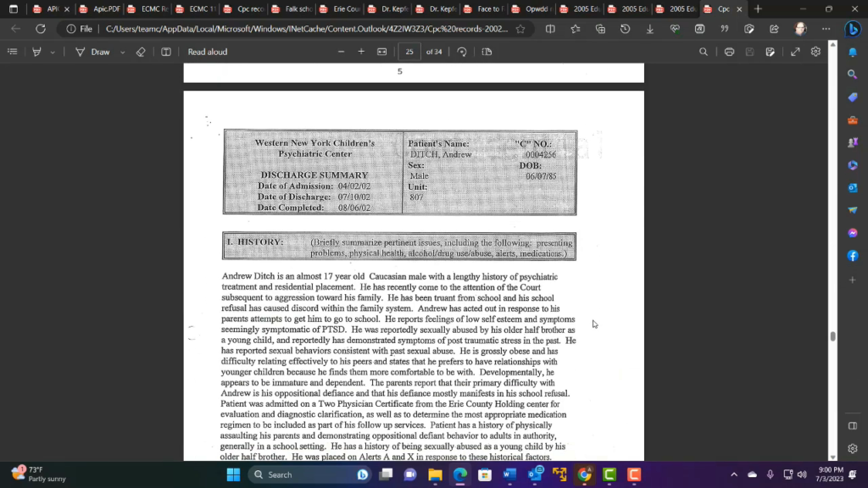
Task: Search within the PDF document
Action: (x=703, y=52)
